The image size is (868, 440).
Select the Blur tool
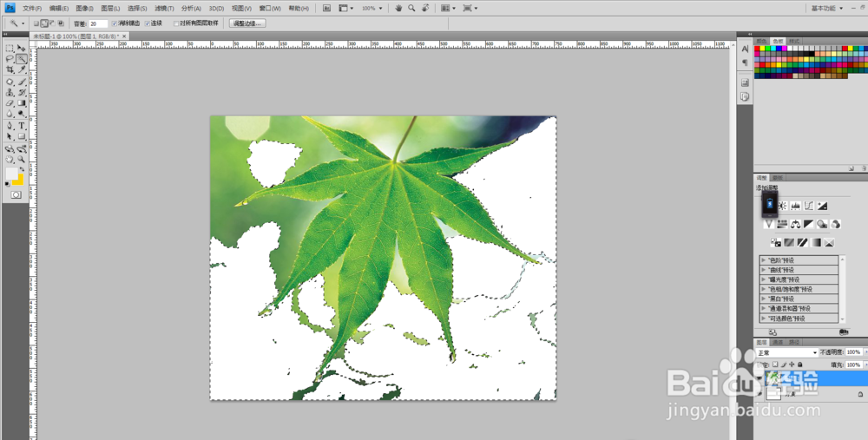(x=10, y=113)
